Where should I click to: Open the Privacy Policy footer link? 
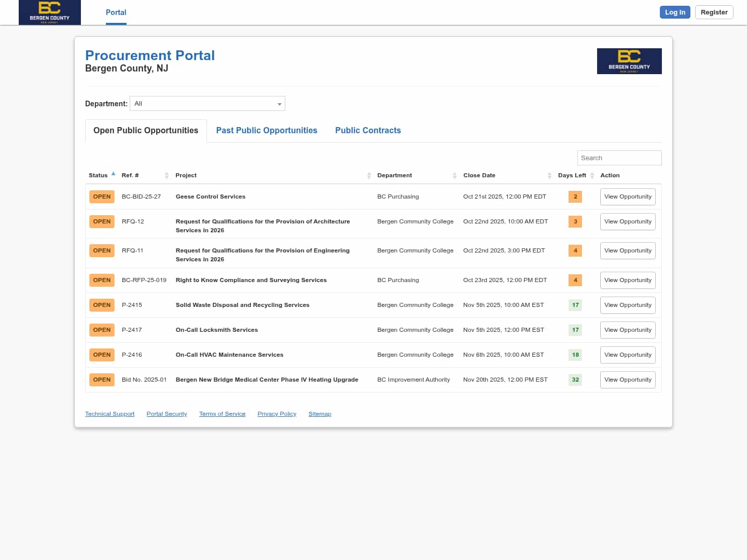click(276, 414)
